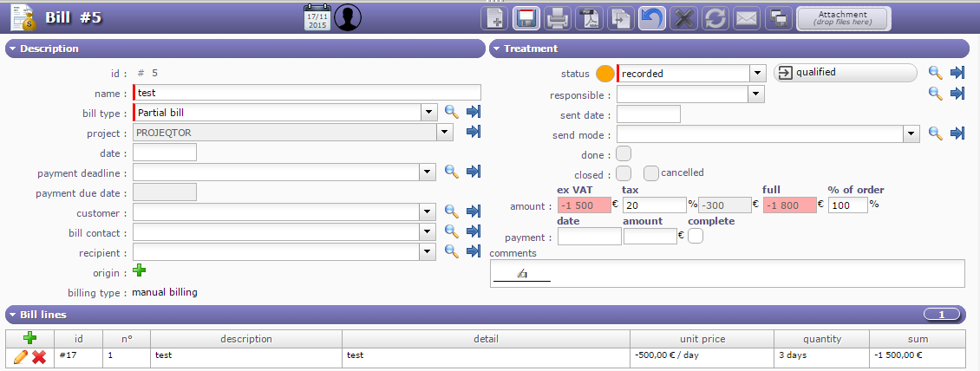Add a new bill line with the green plus
This screenshot has height=371, width=980.
(x=29, y=339)
